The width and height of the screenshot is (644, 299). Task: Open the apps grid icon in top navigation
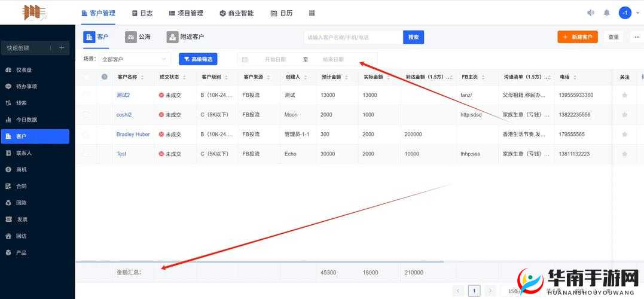tap(312, 13)
